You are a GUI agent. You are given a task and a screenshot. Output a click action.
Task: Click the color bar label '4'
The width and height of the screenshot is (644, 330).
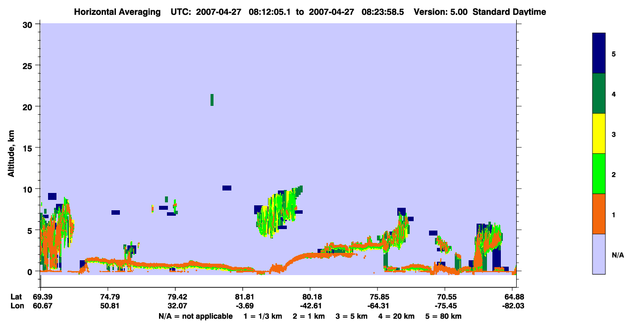(614, 94)
